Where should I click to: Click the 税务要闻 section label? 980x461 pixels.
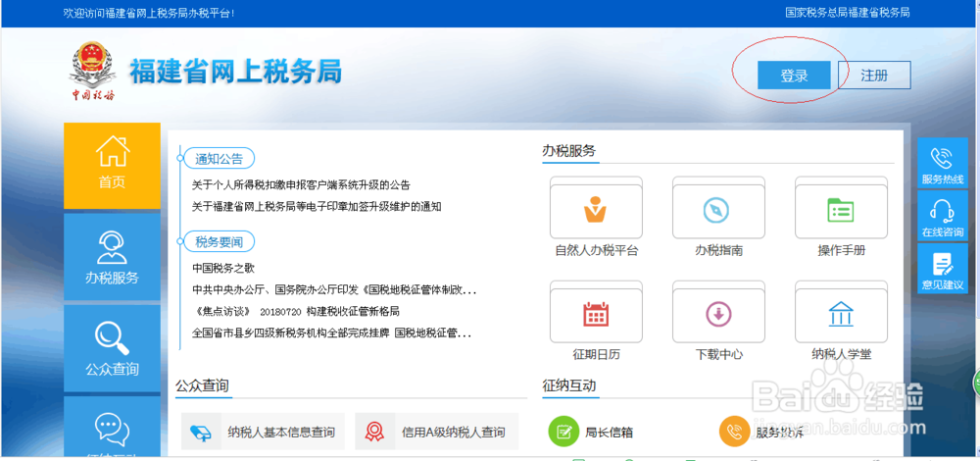219,241
